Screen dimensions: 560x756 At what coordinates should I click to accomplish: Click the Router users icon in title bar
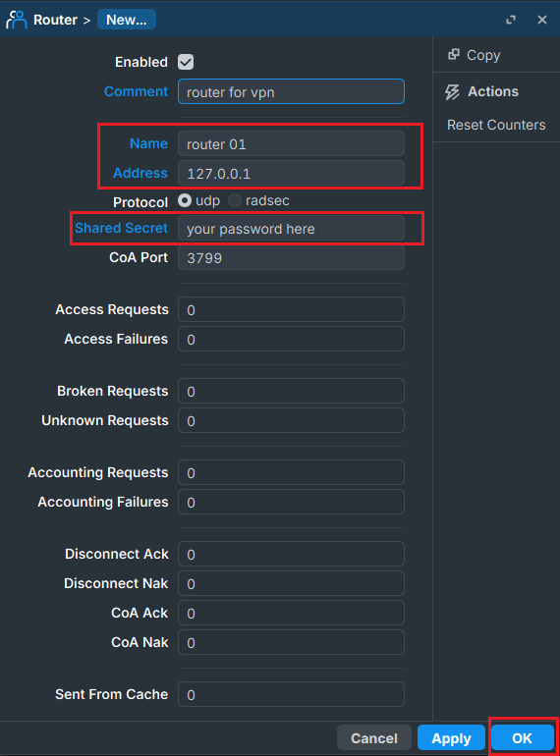click(17, 20)
